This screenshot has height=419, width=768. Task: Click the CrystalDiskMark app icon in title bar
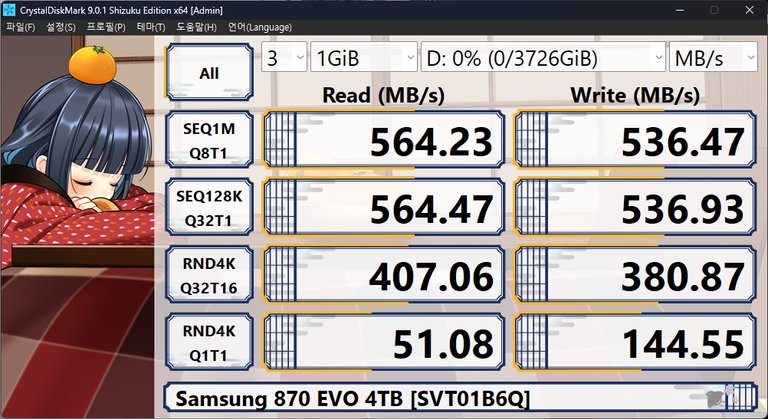coord(8,10)
